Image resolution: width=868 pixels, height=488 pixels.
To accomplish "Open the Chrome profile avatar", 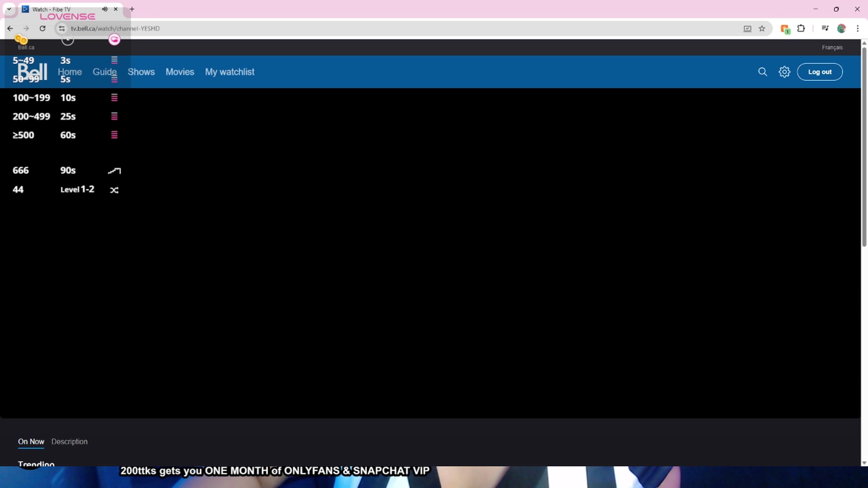I will 841,28.
